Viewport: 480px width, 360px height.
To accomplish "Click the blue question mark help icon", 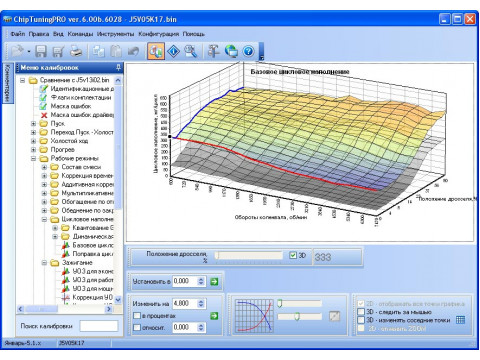I will pyautogui.click(x=249, y=51).
